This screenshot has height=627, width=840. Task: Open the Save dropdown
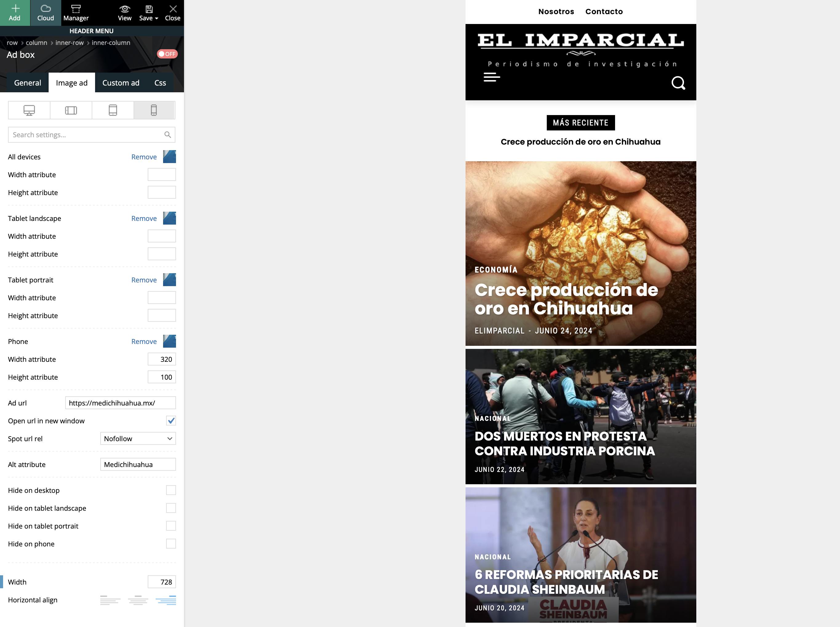[x=148, y=13]
